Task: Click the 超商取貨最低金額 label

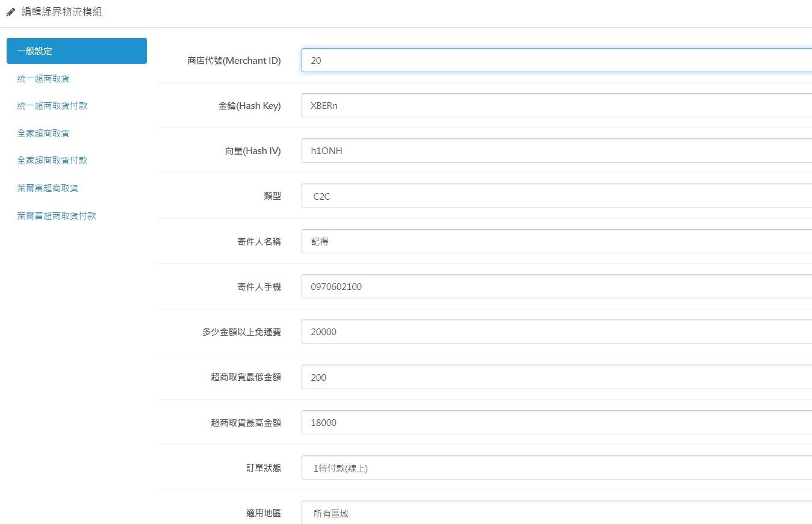Action: click(x=246, y=377)
